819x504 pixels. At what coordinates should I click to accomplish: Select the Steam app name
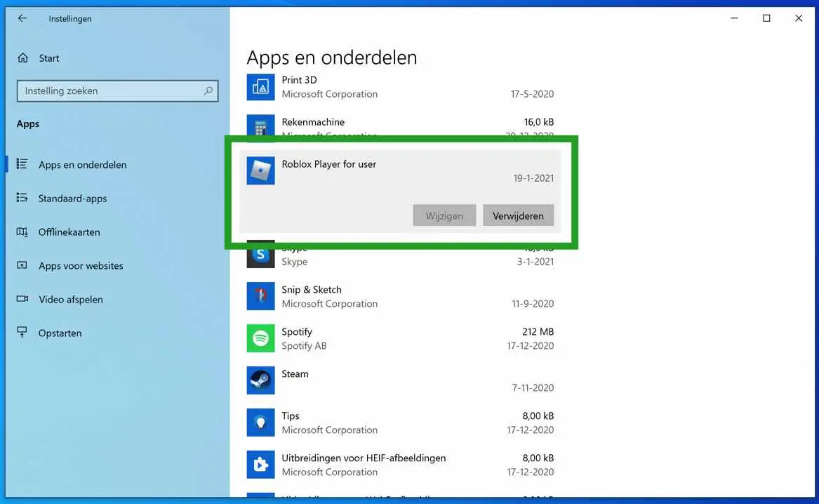click(x=295, y=374)
